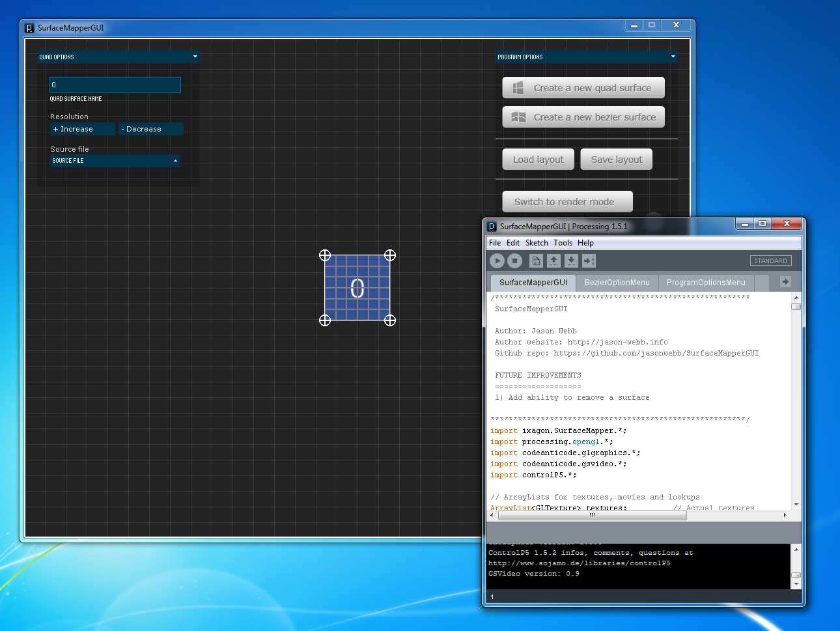Increase the quad resolution
The height and width of the screenshot is (631, 840).
[83, 129]
